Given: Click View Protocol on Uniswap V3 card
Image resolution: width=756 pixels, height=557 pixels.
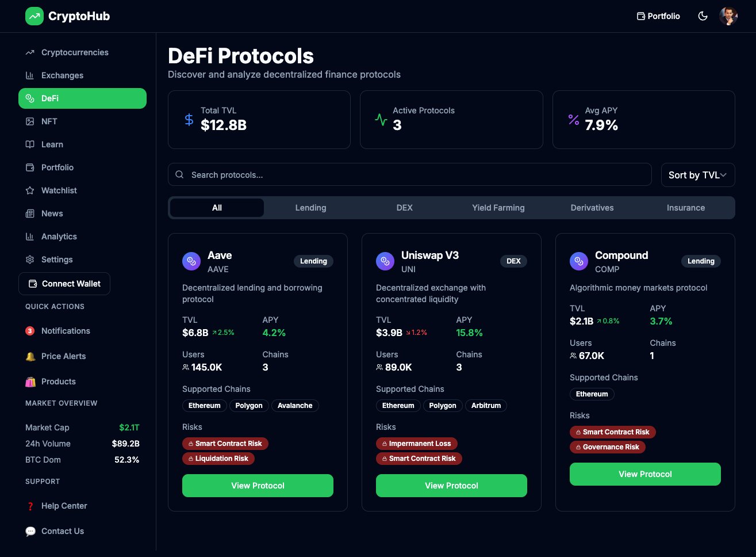Looking at the screenshot, I should pos(451,486).
